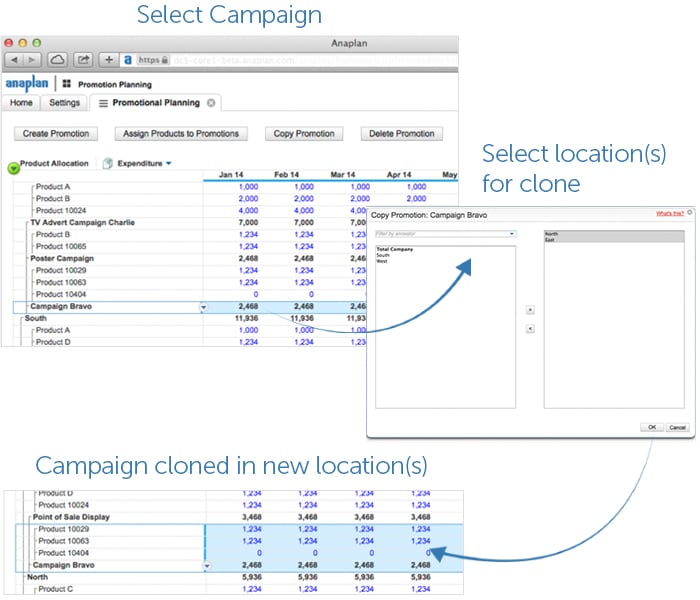Click the move-right arrow button in dialog

[530, 309]
